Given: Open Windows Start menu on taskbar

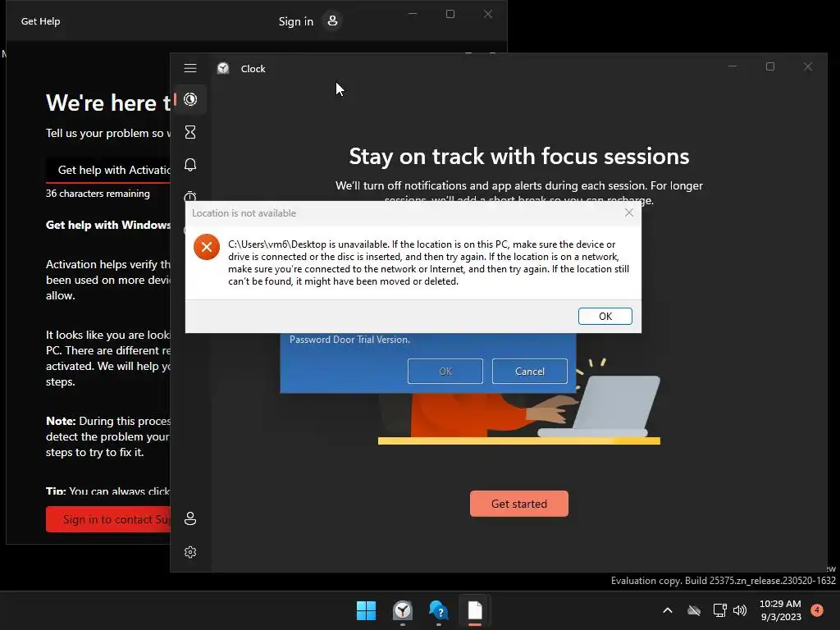Looking at the screenshot, I should (367, 610).
